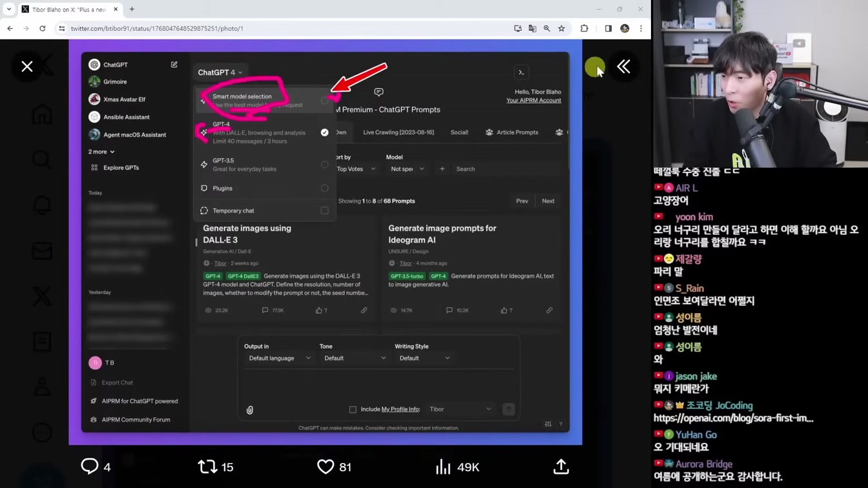Open AIPRM for ChatGPT powered link

tap(134, 402)
